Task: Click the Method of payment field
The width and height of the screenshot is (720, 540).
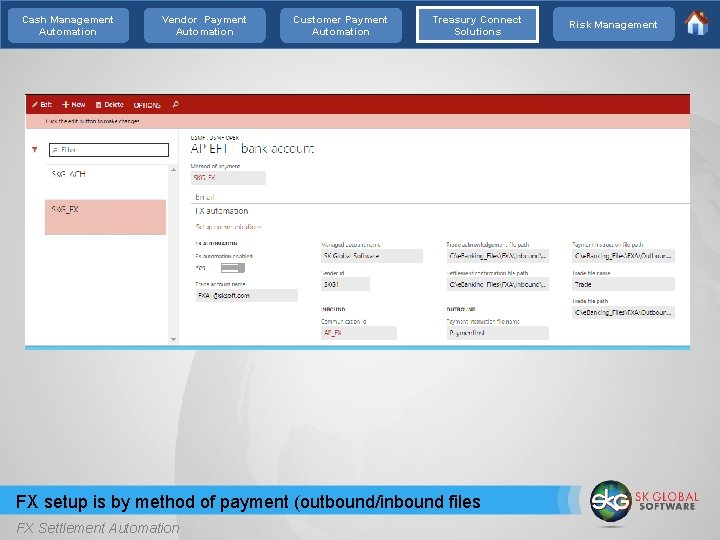Action: (228, 178)
